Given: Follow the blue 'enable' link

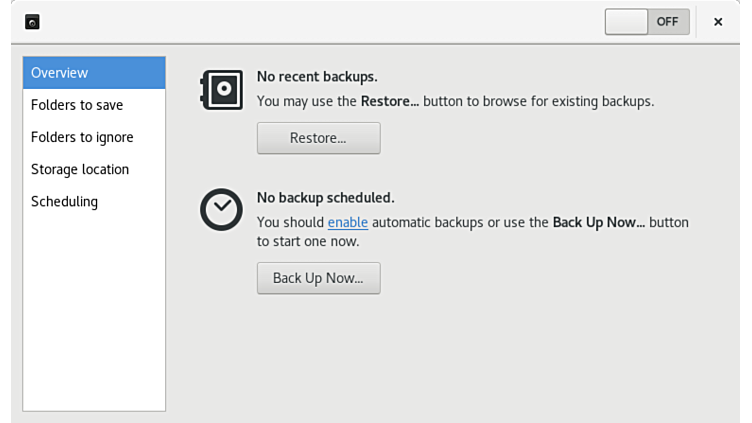Looking at the screenshot, I should pos(348,222).
